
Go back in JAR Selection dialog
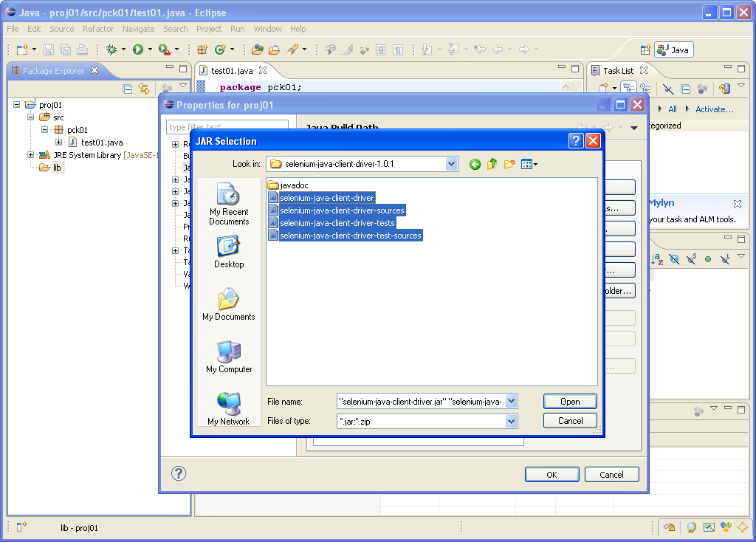(475, 165)
